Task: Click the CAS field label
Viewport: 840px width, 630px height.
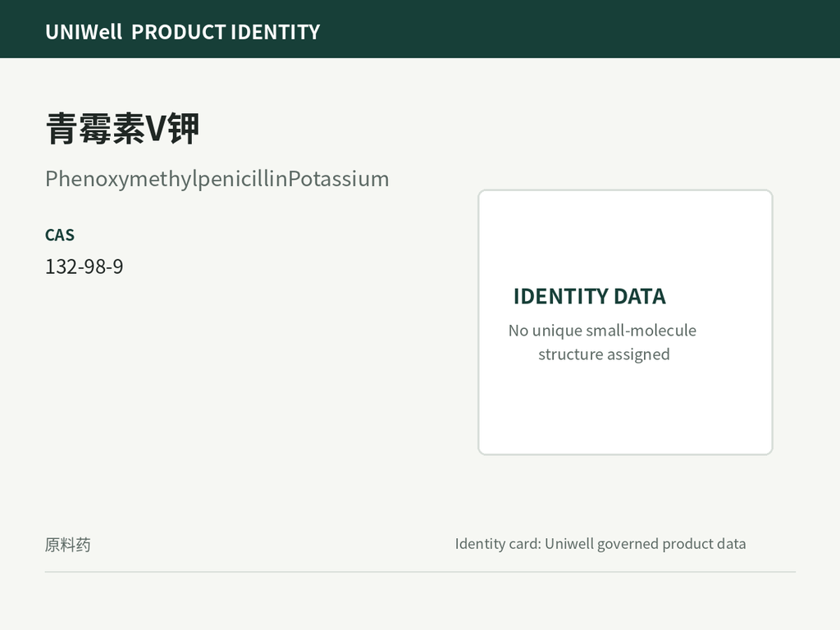Action: point(60,235)
